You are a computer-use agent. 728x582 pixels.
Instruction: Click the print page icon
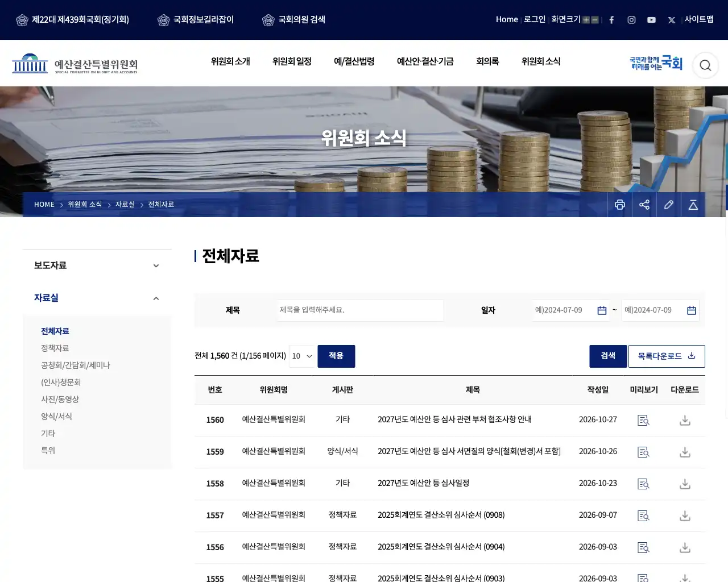click(620, 205)
